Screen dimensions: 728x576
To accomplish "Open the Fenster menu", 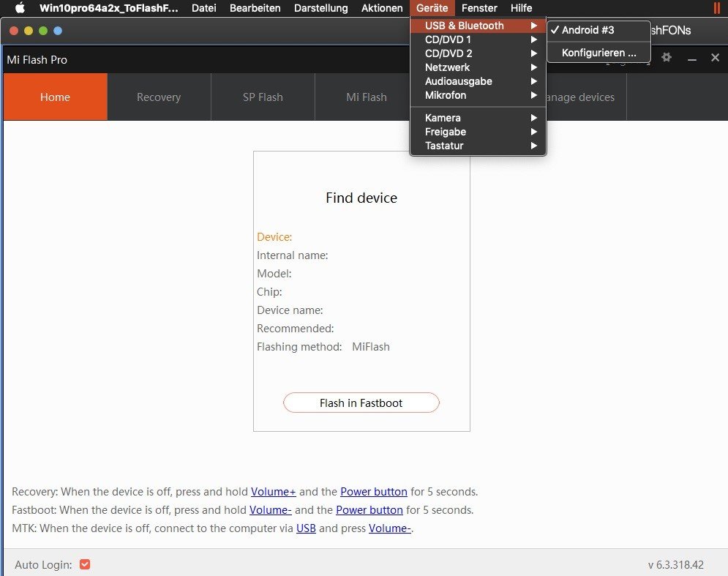I will [x=479, y=8].
